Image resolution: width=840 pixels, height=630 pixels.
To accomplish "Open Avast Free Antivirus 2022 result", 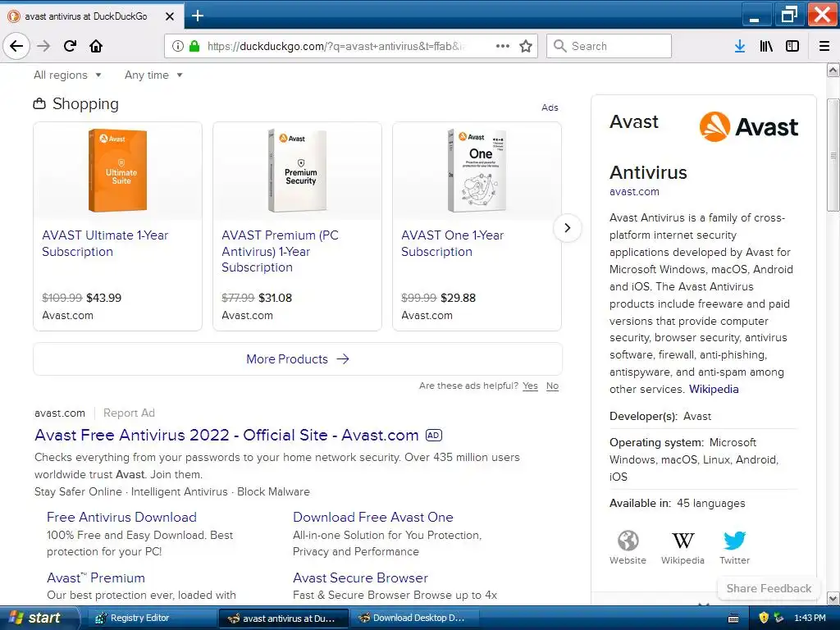I will coord(226,435).
